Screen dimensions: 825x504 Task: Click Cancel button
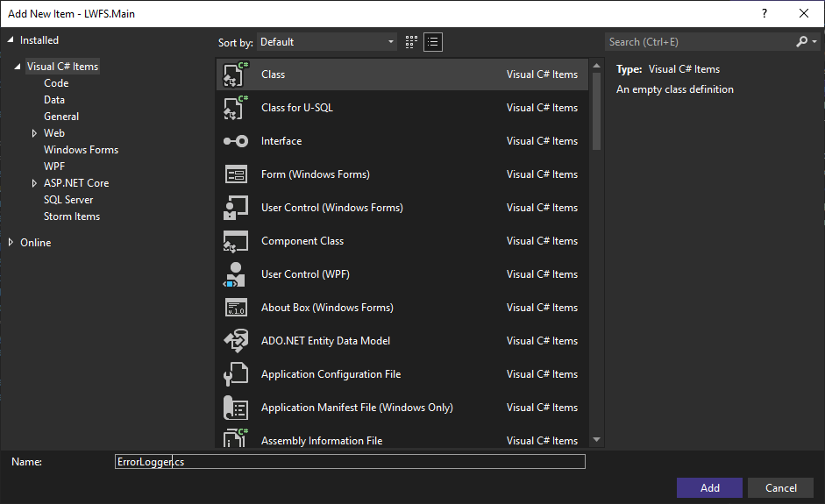781,487
